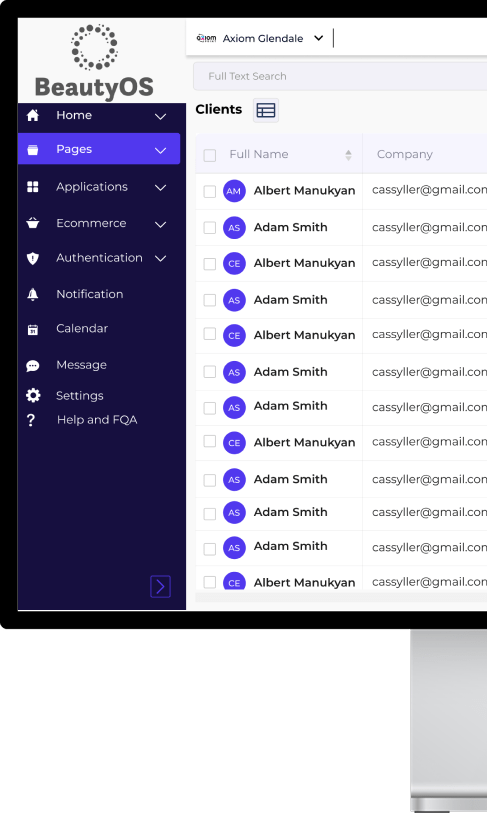Expand the Ecommerce menu chevron
487x813 pixels.
[161, 225]
